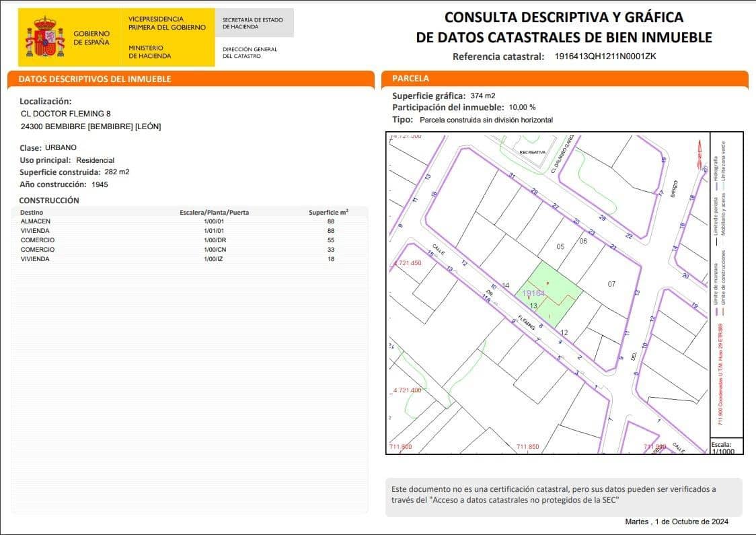Click the catastral reference number 1916413QH1211N0001ZK
Viewport: 756px width, 535px height.
pyautogui.click(x=605, y=57)
